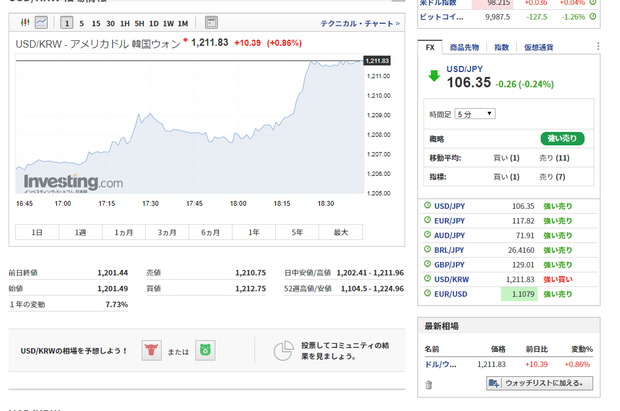Set chart interval to 5 minutes
The height and width of the screenshot is (411, 620).
pyautogui.click(x=81, y=24)
